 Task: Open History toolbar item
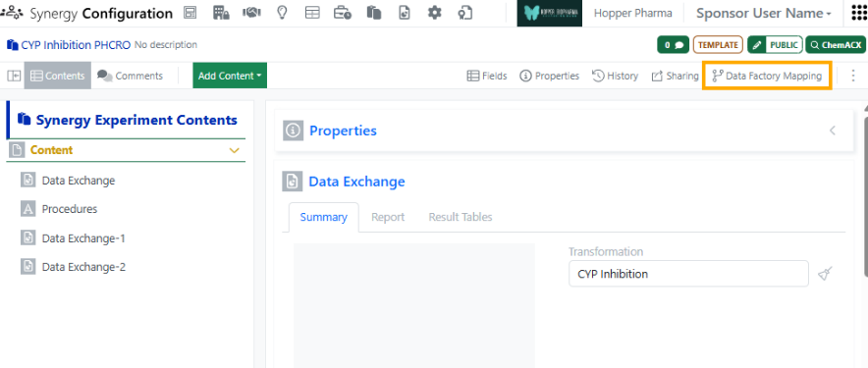(615, 76)
